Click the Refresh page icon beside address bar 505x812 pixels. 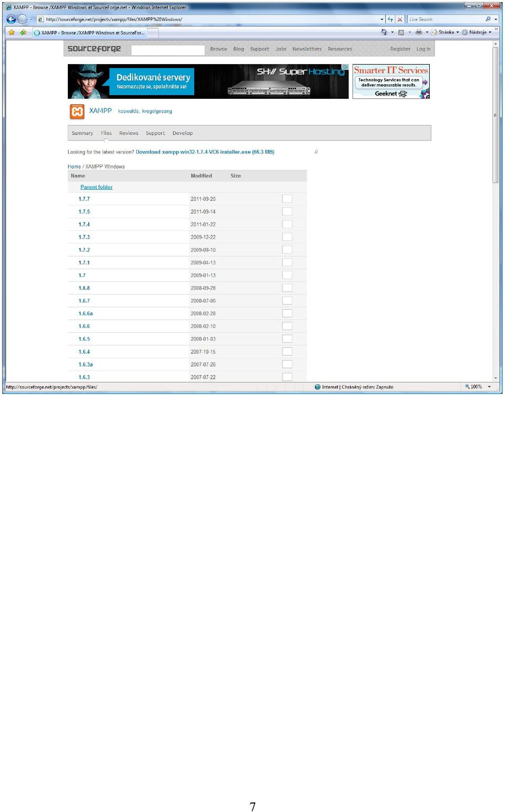[x=390, y=19]
